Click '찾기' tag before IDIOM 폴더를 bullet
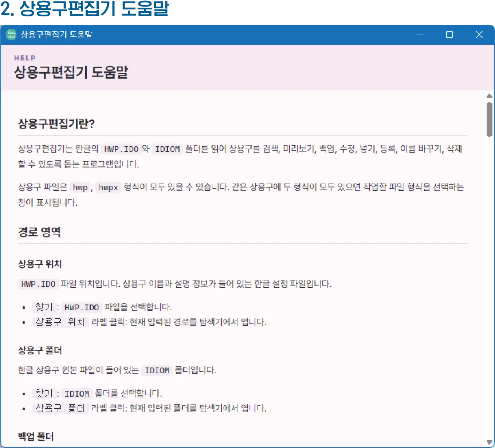 click(x=44, y=393)
